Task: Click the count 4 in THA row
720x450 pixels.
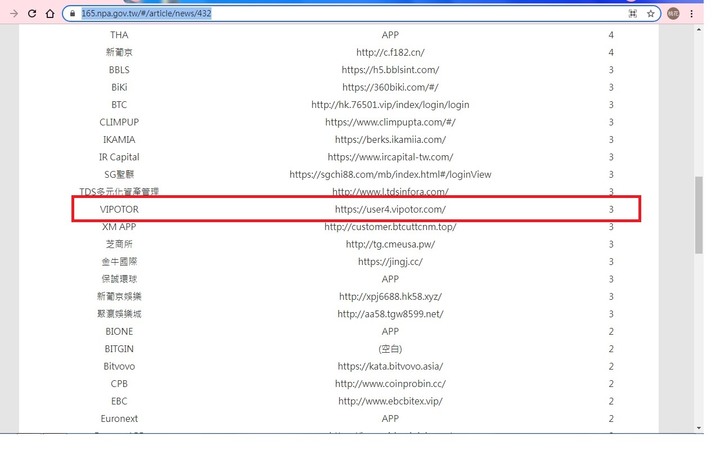Action: [x=611, y=35]
